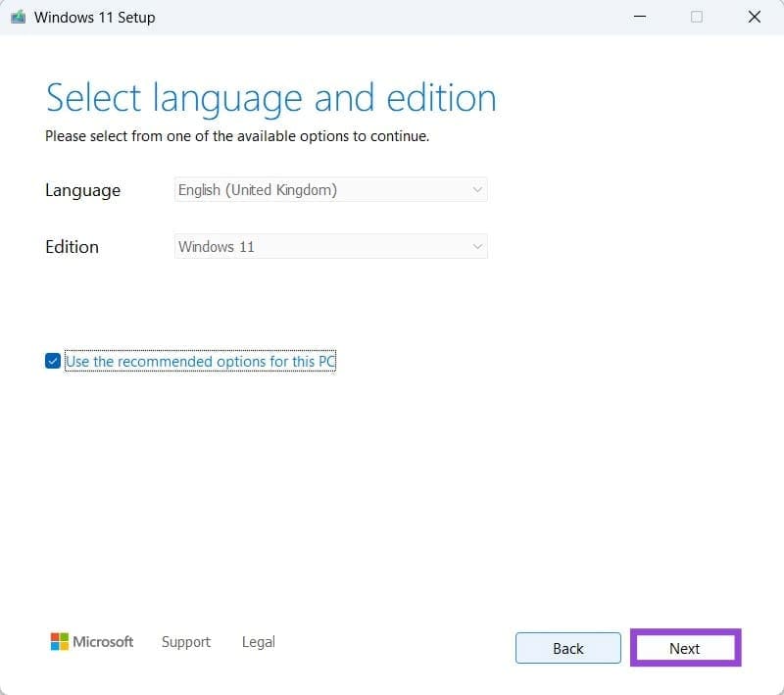Uncheck Use the recommended options for this PC
This screenshot has height=695, width=784.
tap(53, 361)
